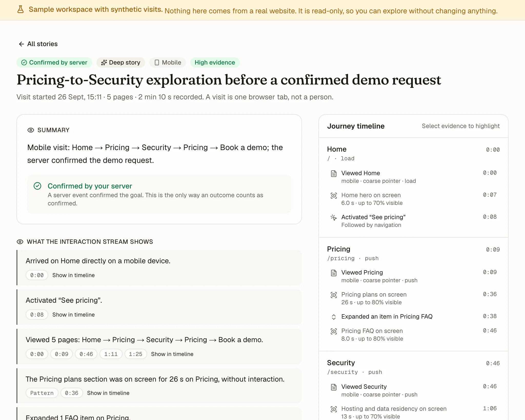The image size is (525, 420).
Task: Click the cursor-click icon beside Activated See pricing
Action: coord(334,218)
